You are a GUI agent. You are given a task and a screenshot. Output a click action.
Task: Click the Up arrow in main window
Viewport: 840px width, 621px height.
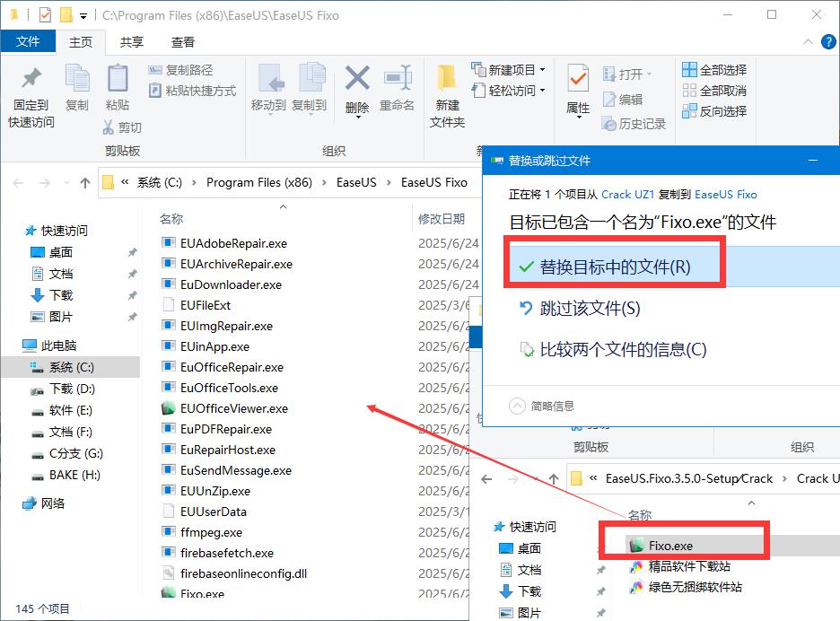pos(85,183)
